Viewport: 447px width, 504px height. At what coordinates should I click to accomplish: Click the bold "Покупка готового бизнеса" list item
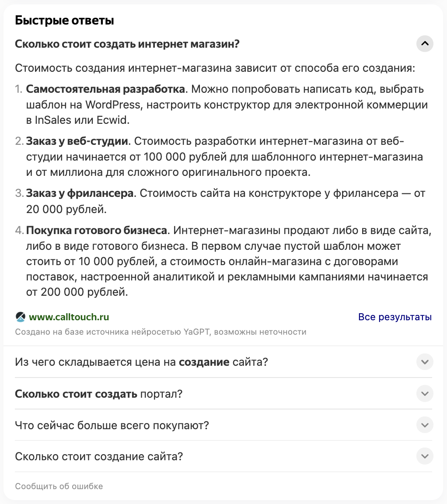tap(96, 231)
